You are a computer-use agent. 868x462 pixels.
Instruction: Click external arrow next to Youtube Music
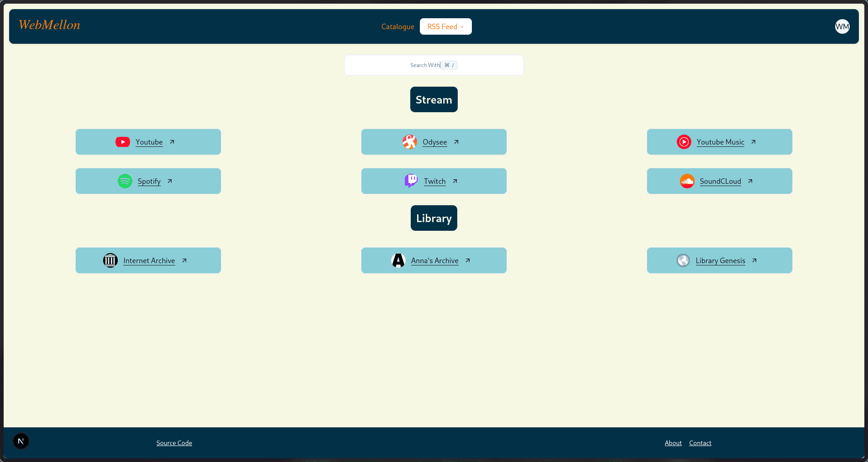click(x=753, y=142)
